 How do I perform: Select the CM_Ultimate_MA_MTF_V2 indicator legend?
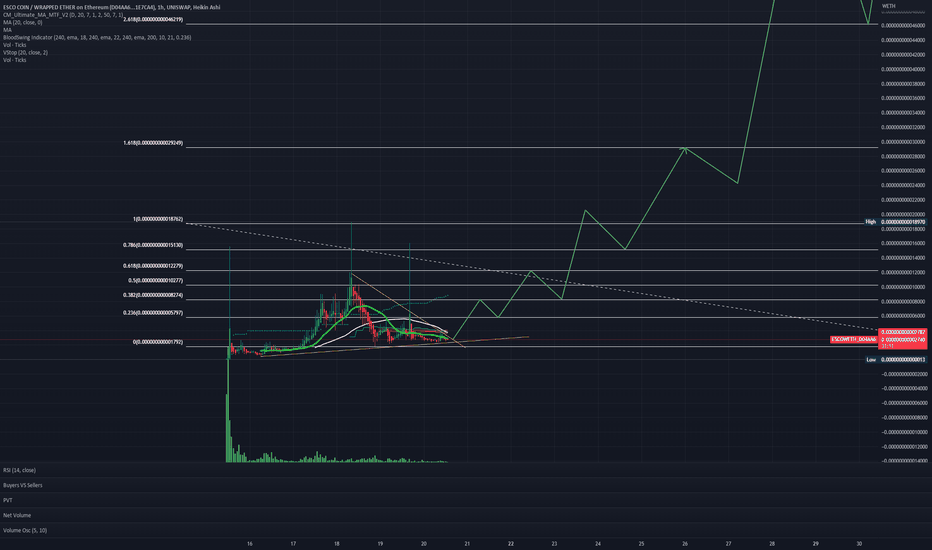tap(63, 15)
